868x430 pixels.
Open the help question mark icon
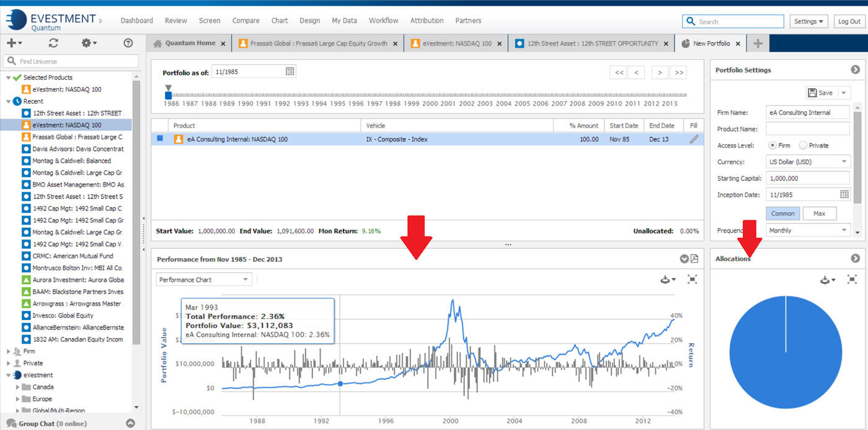pos(128,43)
